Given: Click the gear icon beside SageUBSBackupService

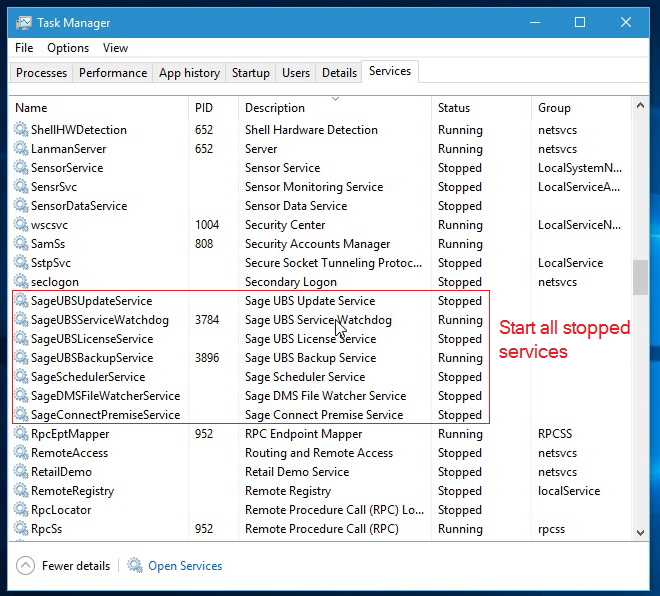Looking at the screenshot, I should click(x=21, y=357).
